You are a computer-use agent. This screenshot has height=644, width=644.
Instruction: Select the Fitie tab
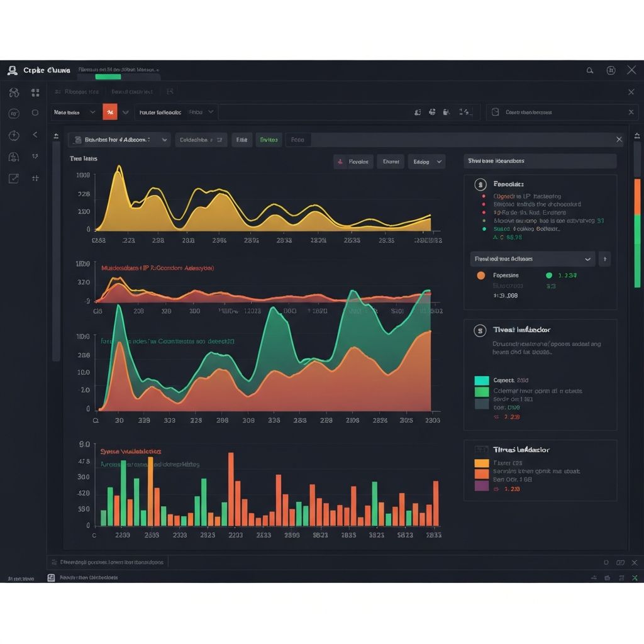(241, 140)
